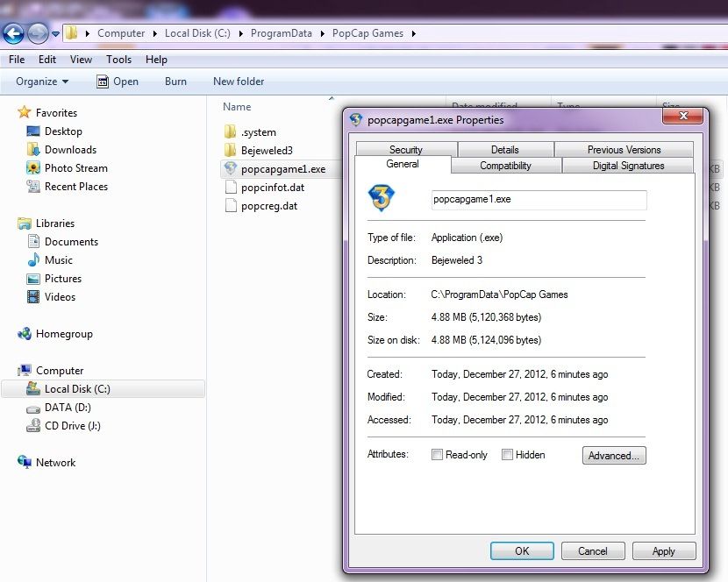Open the Help menu
Image resolution: width=728 pixels, height=582 pixels.
(x=156, y=60)
